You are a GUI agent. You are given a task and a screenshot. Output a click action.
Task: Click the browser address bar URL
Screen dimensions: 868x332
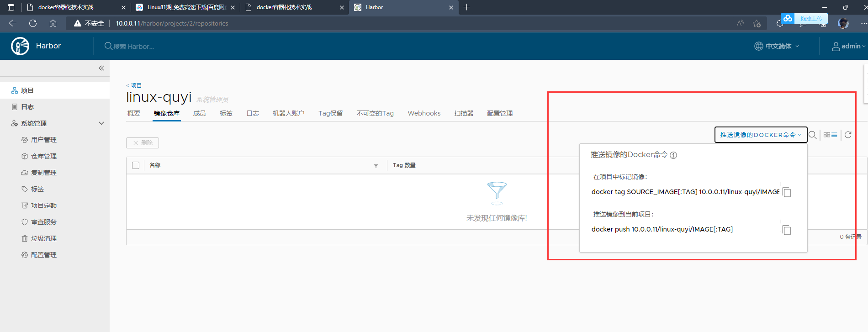(172, 23)
